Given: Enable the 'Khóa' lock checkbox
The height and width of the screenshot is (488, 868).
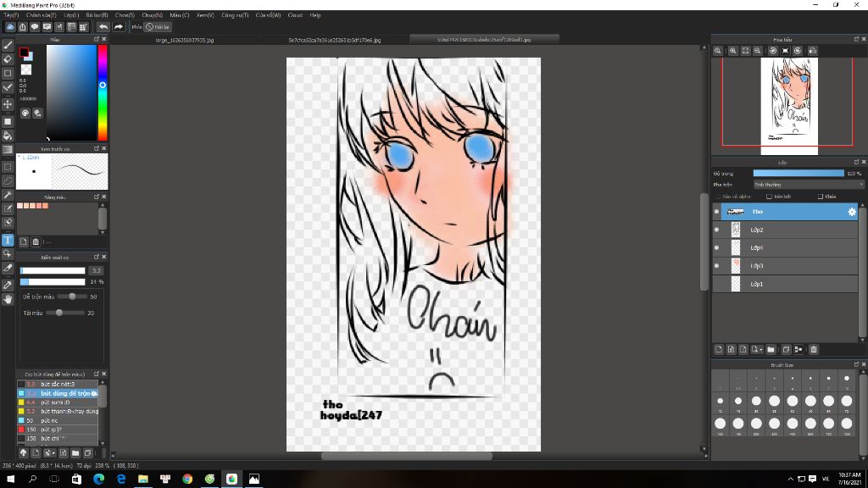Looking at the screenshot, I should pyautogui.click(x=821, y=197).
